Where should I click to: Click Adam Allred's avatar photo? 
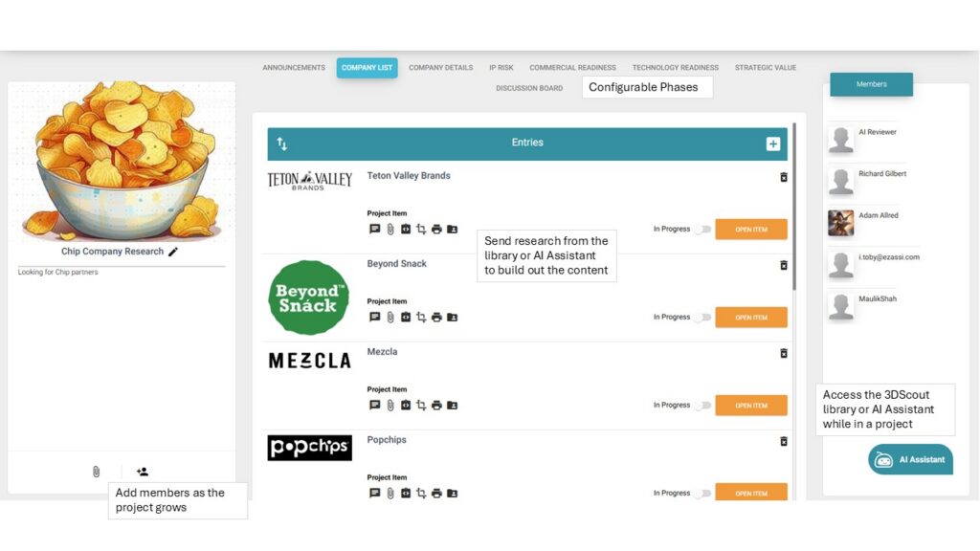click(840, 223)
